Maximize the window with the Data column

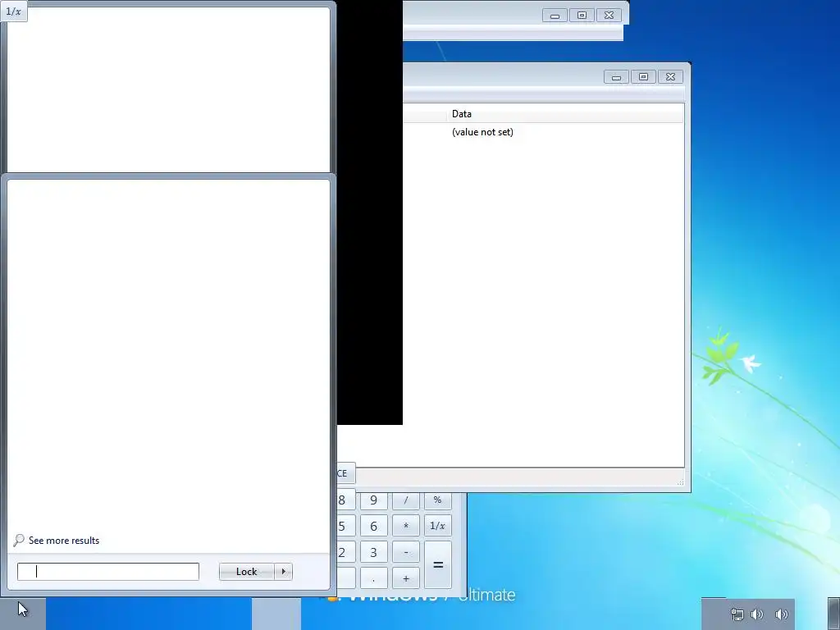click(x=643, y=77)
